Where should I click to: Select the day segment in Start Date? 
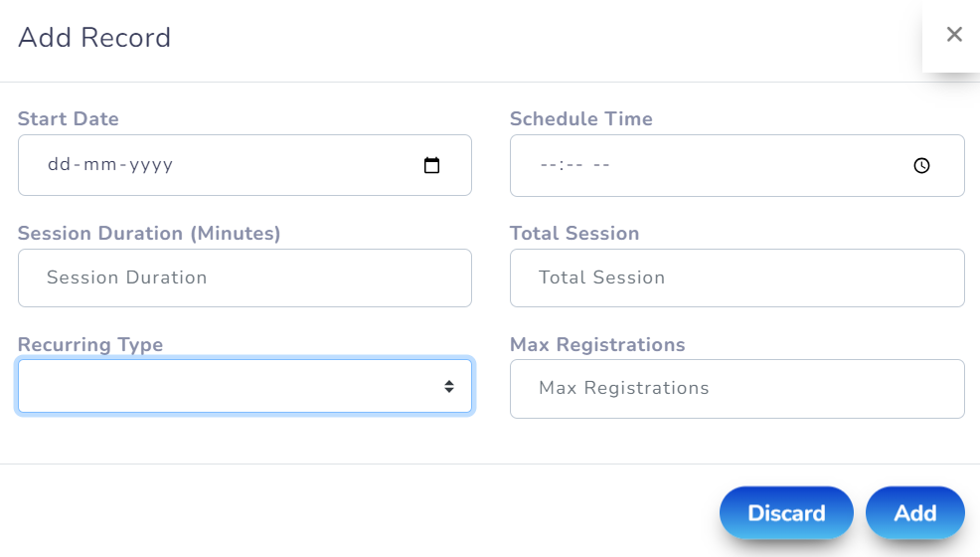[x=60, y=165]
